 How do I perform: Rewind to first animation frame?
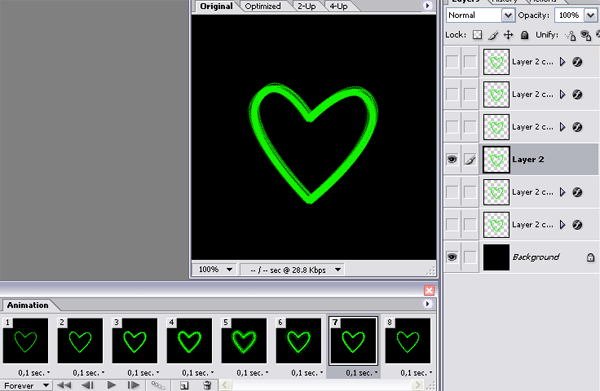pyautogui.click(x=64, y=385)
